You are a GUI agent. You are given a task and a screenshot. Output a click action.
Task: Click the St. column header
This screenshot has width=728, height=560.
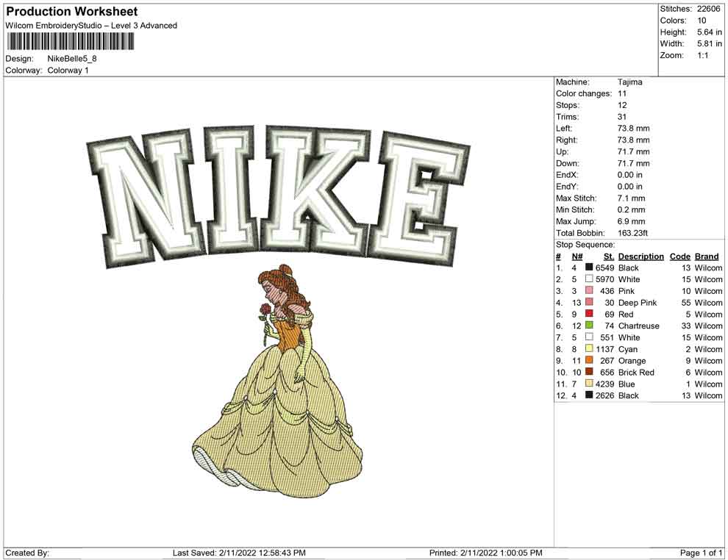click(x=609, y=256)
